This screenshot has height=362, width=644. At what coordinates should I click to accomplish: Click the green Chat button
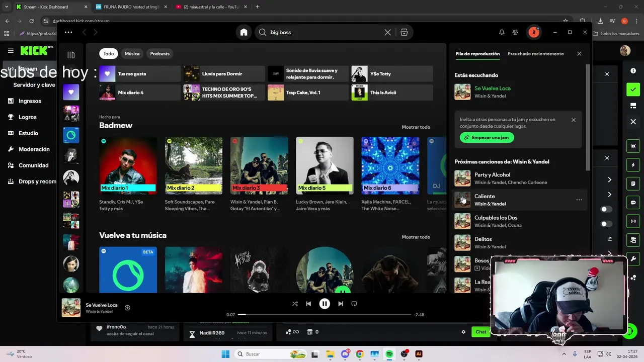coord(481,332)
